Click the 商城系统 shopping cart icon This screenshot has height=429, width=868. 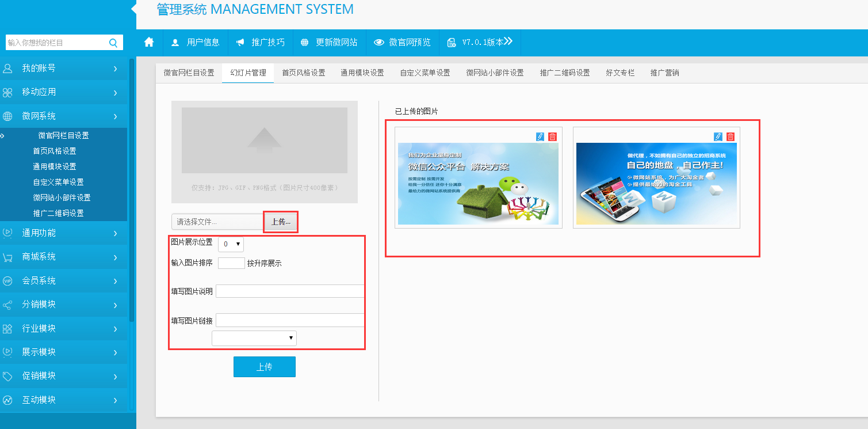pos(7,257)
